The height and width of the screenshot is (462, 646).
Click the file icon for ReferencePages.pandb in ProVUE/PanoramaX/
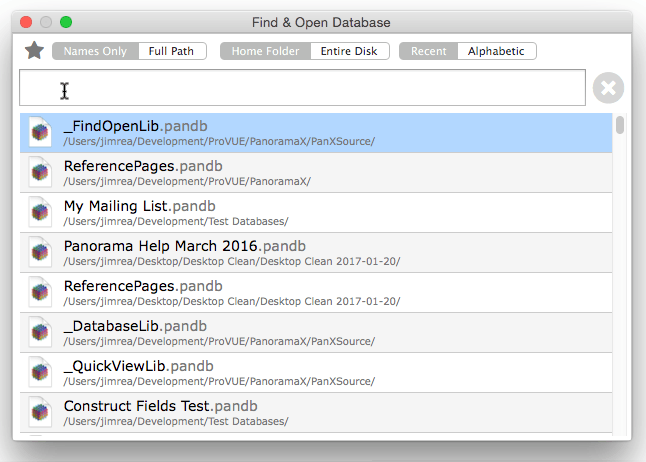coord(40,172)
